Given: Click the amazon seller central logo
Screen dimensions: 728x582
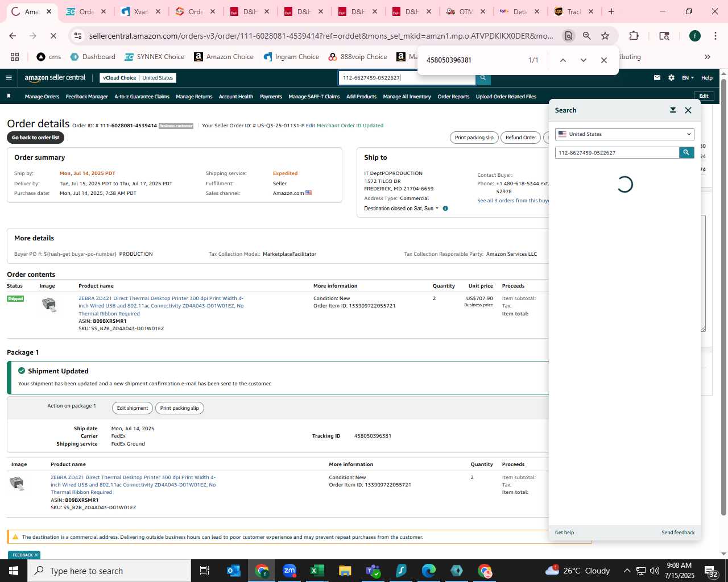Looking at the screenshot, I should [x=55, y=78].
